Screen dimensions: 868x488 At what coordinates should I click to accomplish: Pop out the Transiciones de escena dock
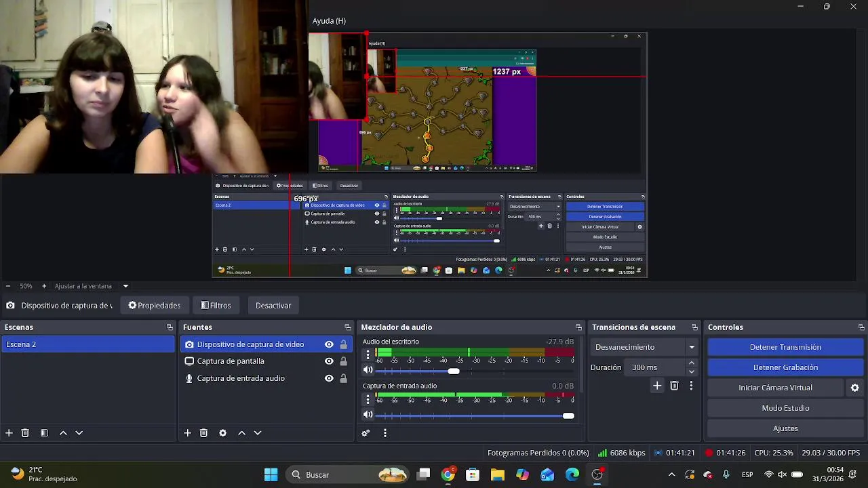pyautogui.click(x=694, y=327)
